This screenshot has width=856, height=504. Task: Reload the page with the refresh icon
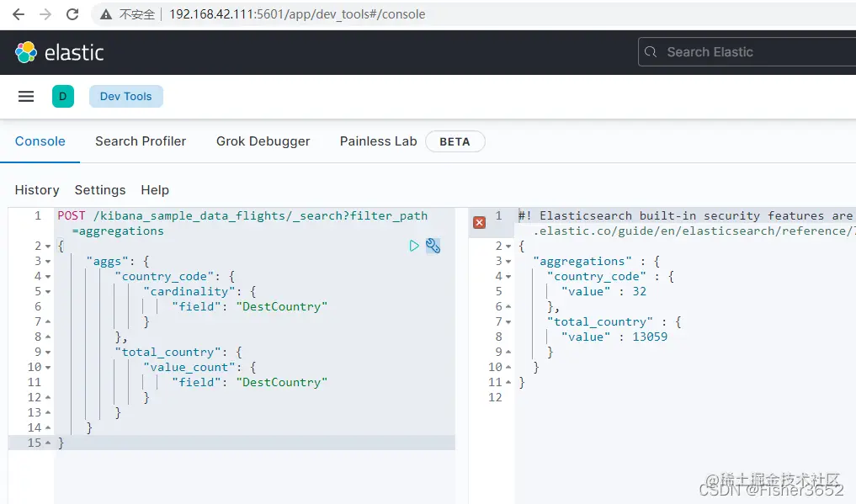pyautogui.click(x=72, y=14)
